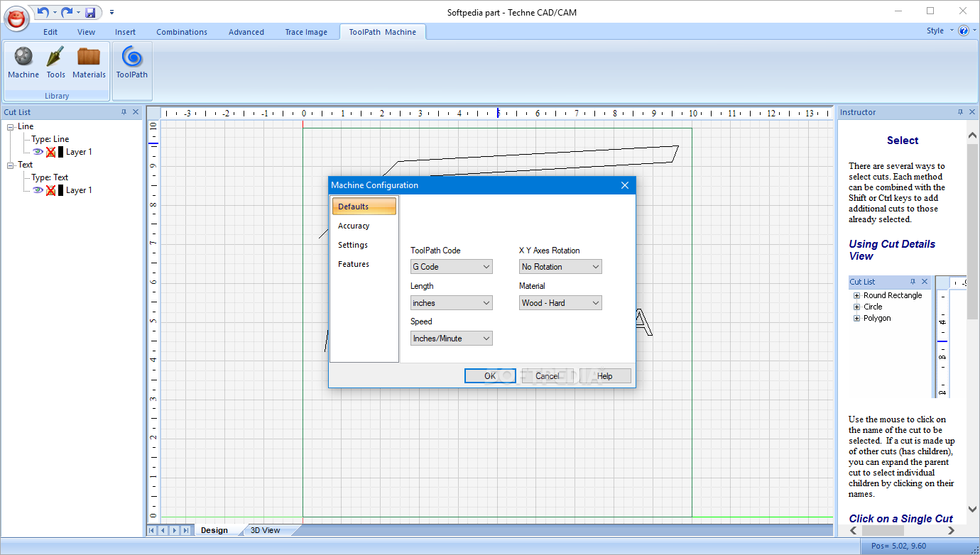
Task: Select the 'Type: Text' tree row
Action: click(50, 177)
